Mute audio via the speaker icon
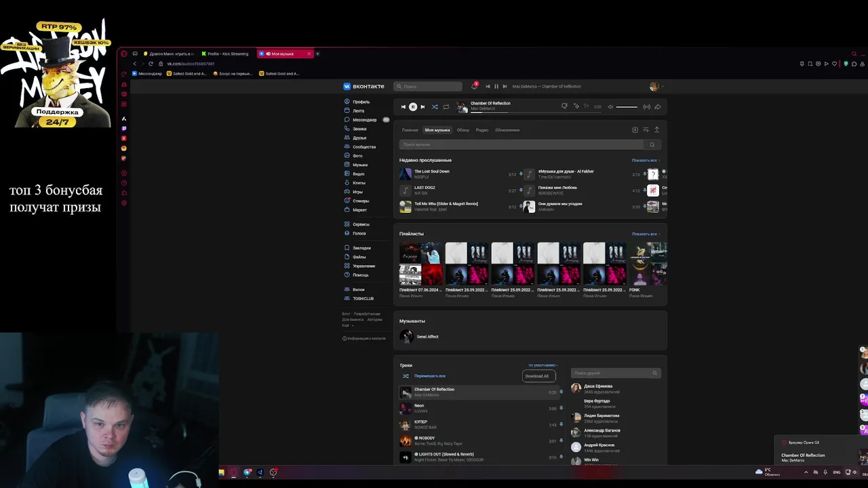Image resolution: width=868 pixels, height=488 pixels. 610,106
